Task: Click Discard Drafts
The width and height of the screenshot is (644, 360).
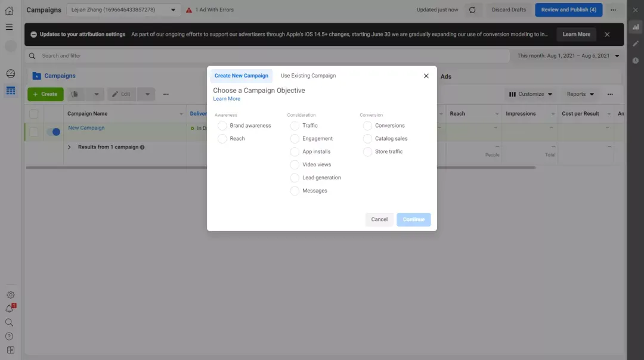Action: [x=509, y=10]
